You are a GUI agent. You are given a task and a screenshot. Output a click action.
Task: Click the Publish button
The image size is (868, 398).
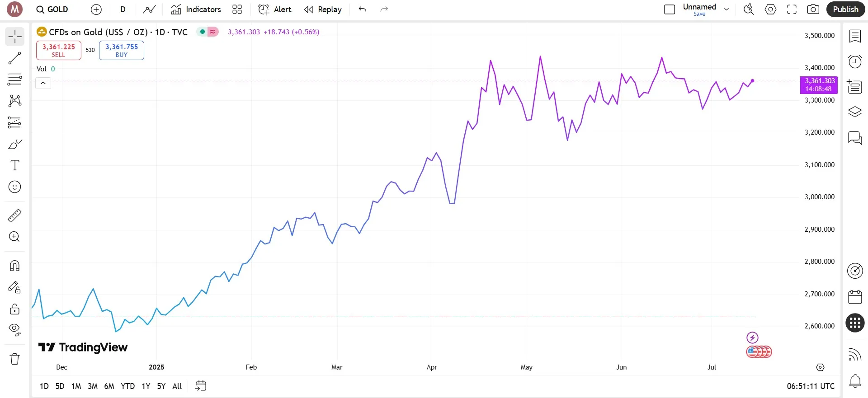[845, 9]
